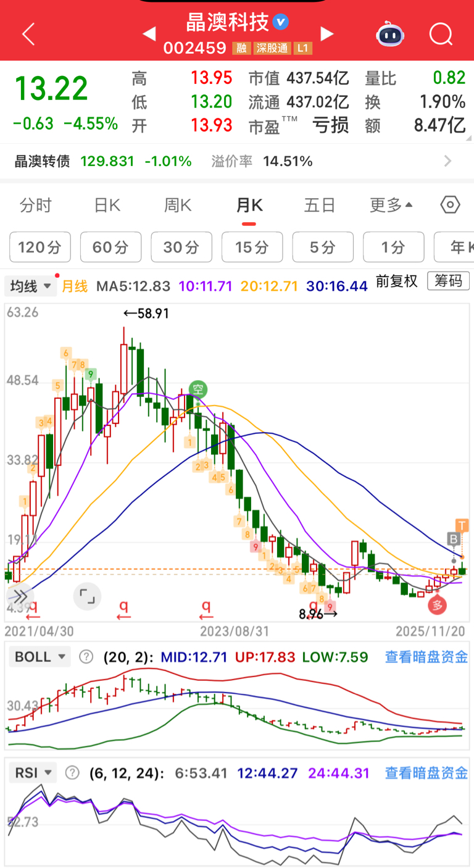This screenshot has height=868, width=474.
Task: Select the 年K interval button
Action: (454, 248)
